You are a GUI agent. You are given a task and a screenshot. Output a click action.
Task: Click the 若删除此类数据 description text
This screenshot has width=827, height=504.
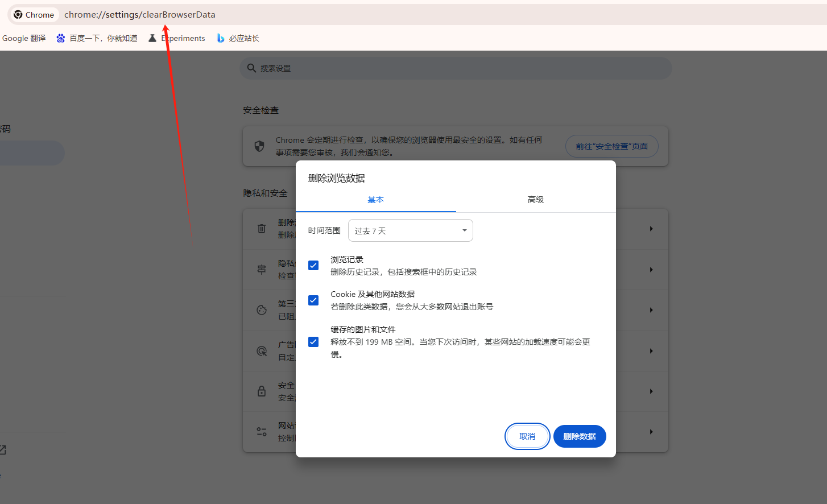click(x=411, y=307)
